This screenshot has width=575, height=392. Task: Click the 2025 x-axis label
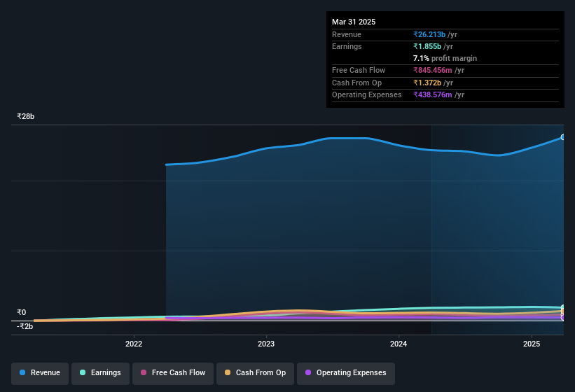coord(532,344)
